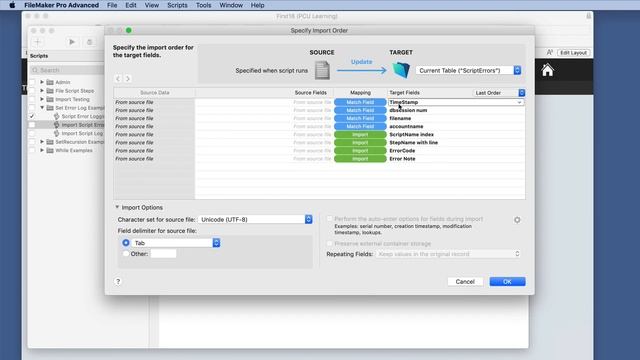Toggle Import mapping for ScriptName index
The height and width of the screenshot is (360, 640).
pos(360,134)
